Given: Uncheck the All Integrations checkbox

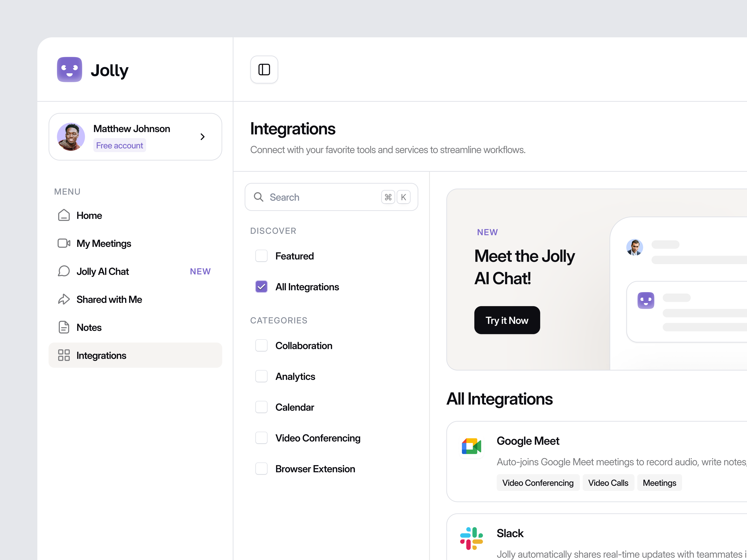Looking at the screenshot, I should click(261, 287).
